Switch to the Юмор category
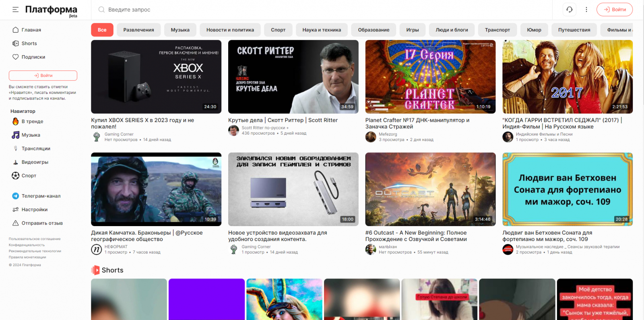The image size is (644, 320). 534,30
